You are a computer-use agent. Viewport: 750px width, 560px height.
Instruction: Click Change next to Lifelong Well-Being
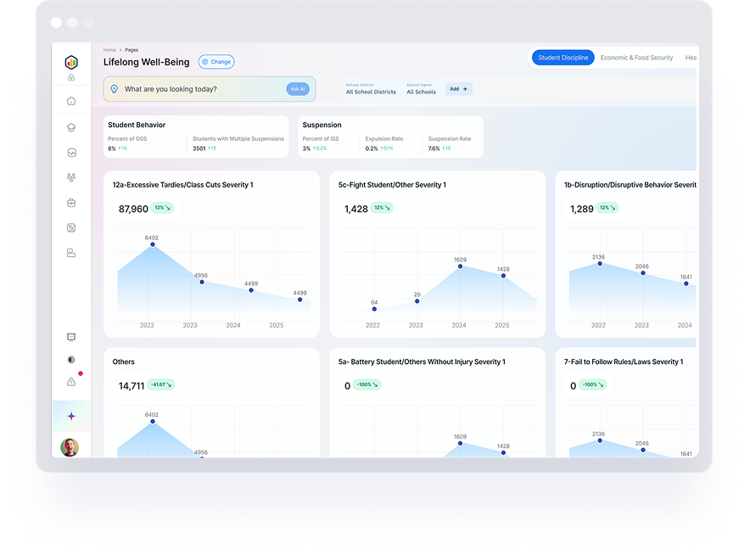tap(216, 62)
